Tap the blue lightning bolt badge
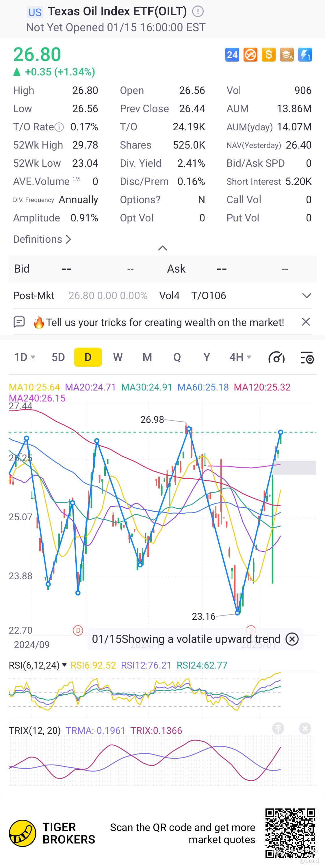The width and height of the screenshot is (325, 868). [x=305, y=55]
